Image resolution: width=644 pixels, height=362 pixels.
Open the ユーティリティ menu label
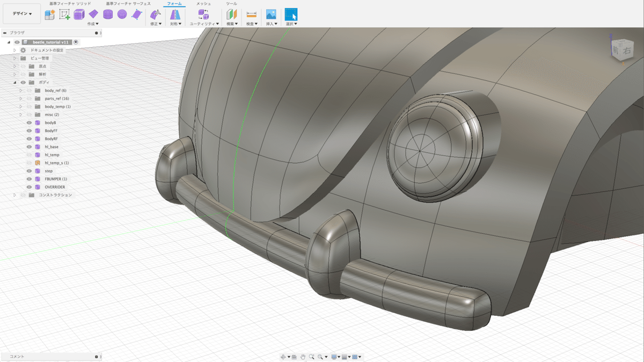click(x=204, y=24)
